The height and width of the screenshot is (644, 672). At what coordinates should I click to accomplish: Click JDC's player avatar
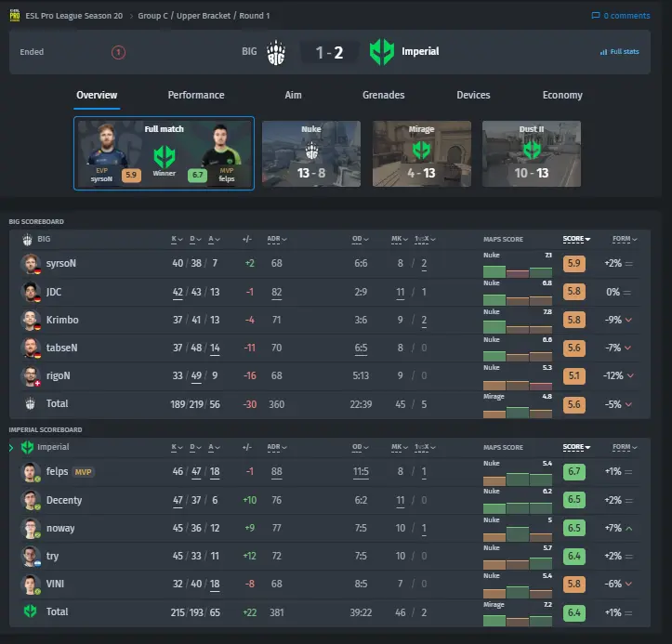tap(31, 292)
